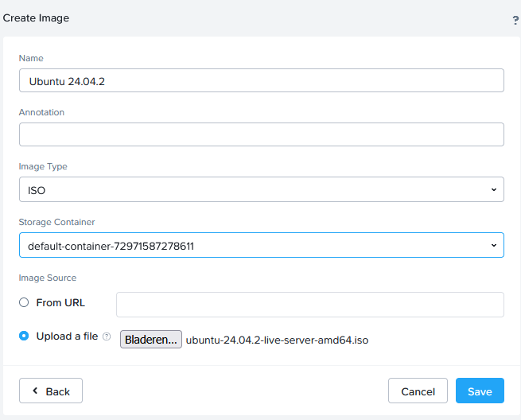Click the left chevron icon on Back
521x420 pixels.
[x=35, y=391]
